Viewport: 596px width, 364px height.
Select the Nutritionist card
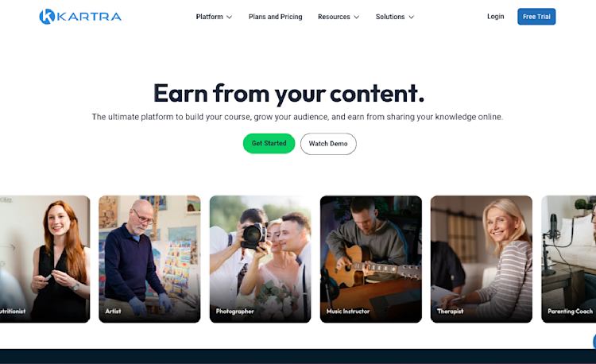[45, 259]
